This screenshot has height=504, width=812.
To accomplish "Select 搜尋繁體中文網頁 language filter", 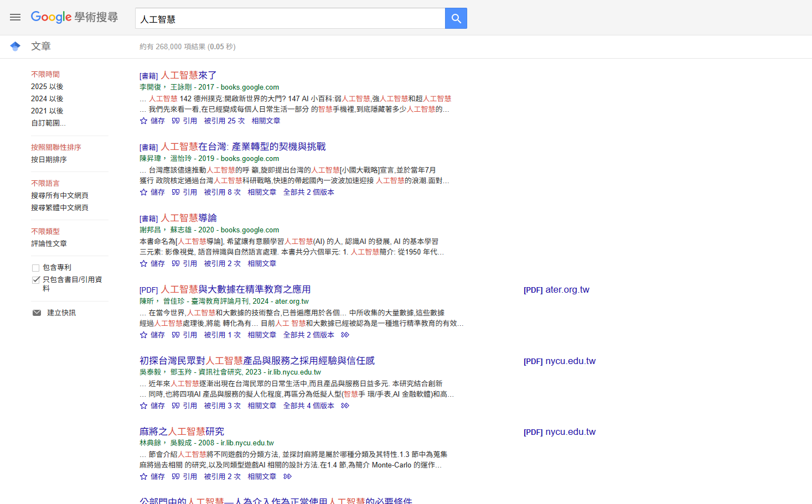I will coord(61,207).
